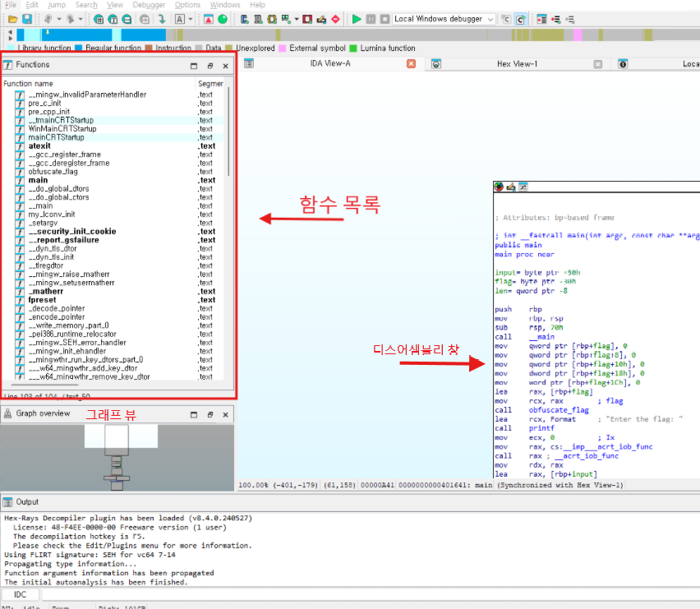Click the red stop sign breakpoint icon
The height and width of the screenshot is (609, 700).
tap(335, 19)
